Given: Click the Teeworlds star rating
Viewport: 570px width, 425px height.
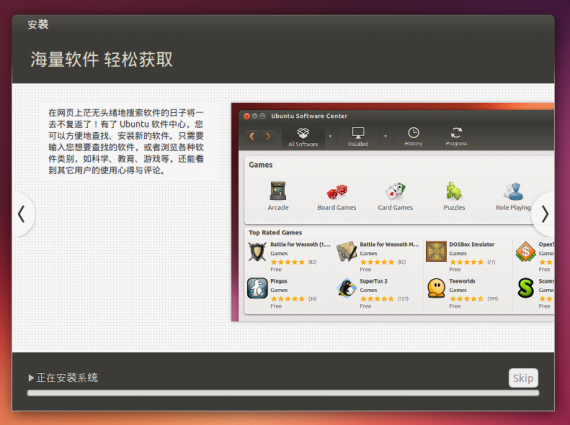Looking at the screenshot, I should point(467,299).
